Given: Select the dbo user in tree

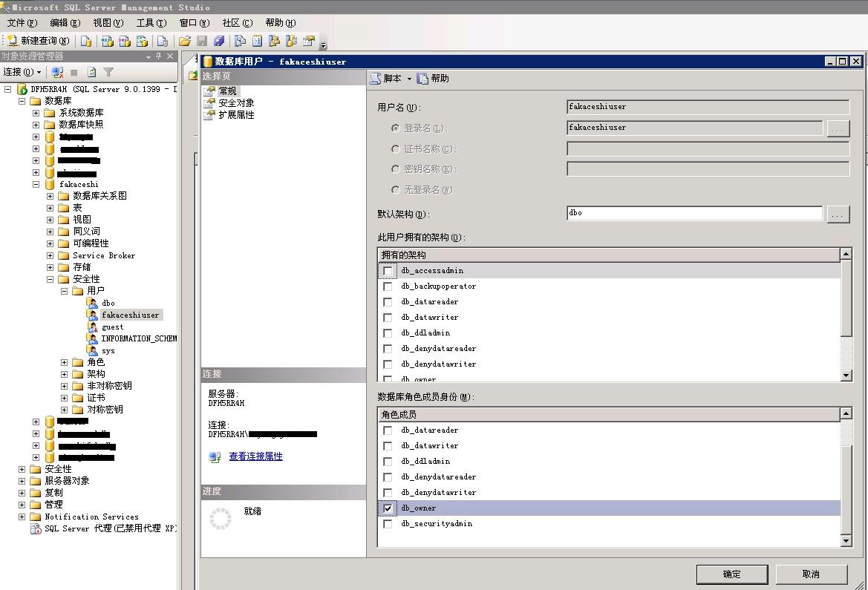Looking at the screenshot, I should (x=108, y=304).
